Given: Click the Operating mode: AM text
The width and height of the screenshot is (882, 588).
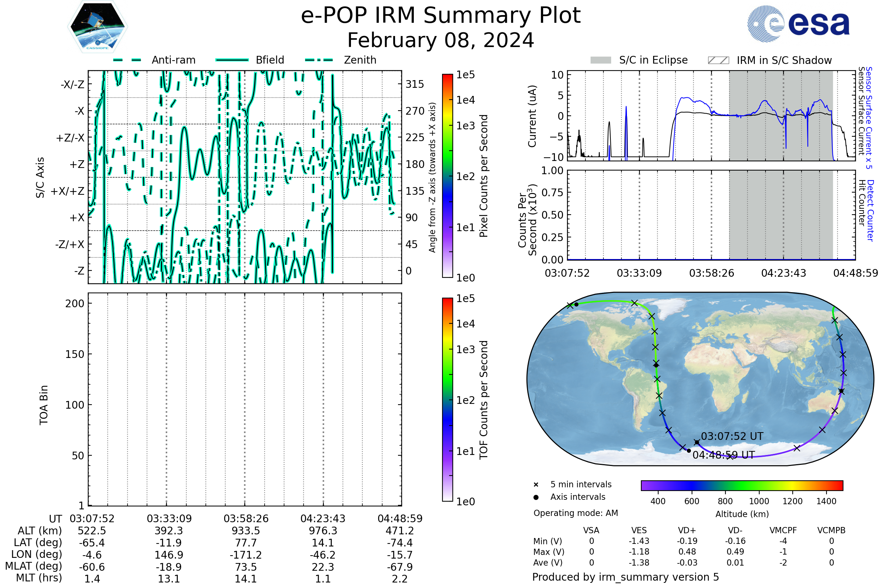Looking at the screenshot, I should click(576, 513).
